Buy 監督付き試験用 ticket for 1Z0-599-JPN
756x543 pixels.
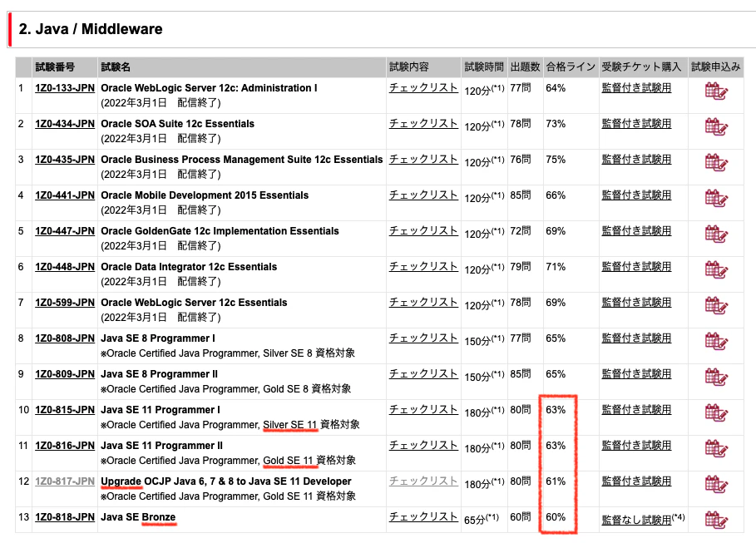click(x=636, y=303)
